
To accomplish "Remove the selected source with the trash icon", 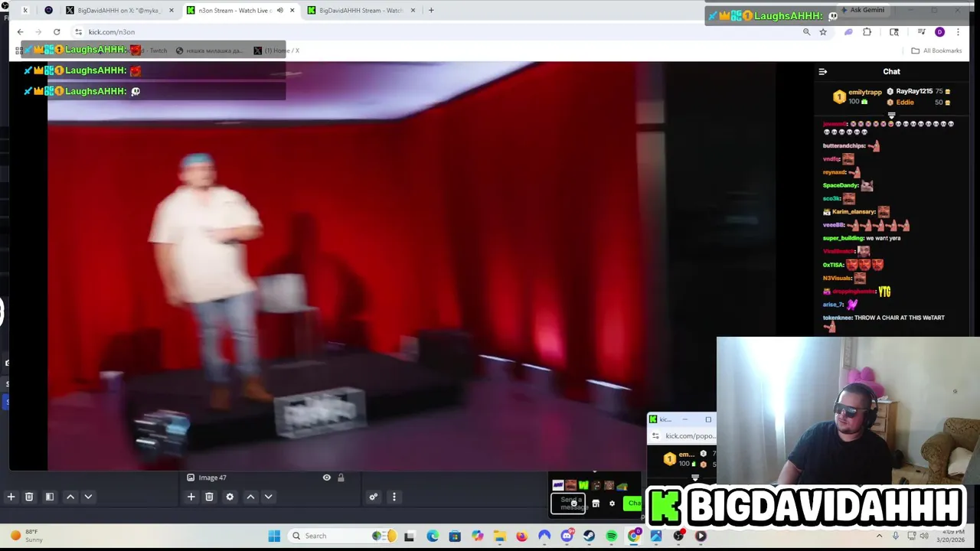I will point(209,497).
